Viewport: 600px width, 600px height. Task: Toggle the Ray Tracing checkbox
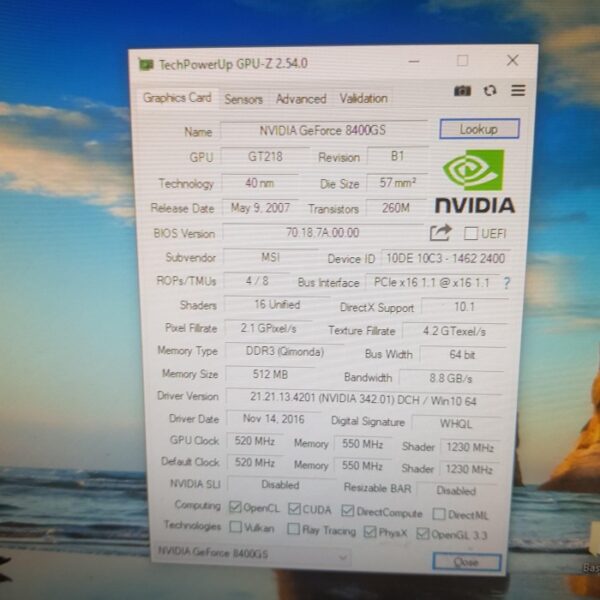[x=293, y=529]
